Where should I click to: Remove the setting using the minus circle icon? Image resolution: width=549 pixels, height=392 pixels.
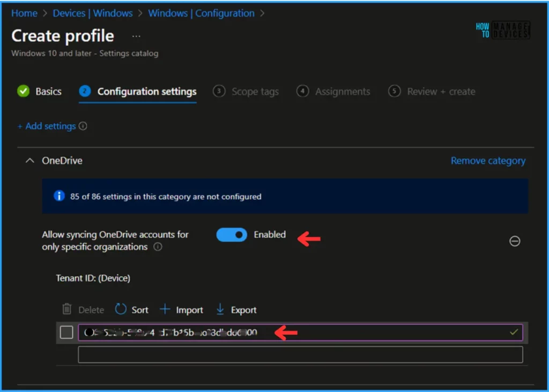coord(514,241)
